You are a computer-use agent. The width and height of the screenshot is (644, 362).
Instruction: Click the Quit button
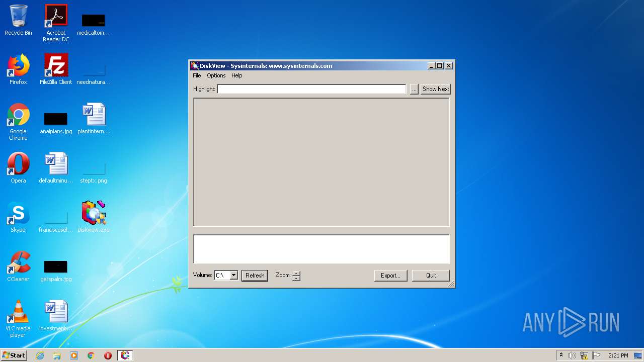point(431,276)
